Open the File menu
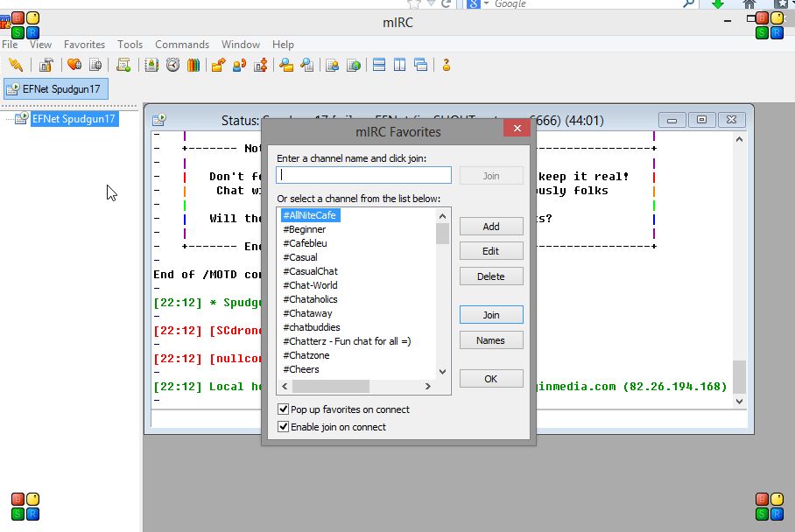This screenshot has height=532, width=795. click(x=10, y=45)
